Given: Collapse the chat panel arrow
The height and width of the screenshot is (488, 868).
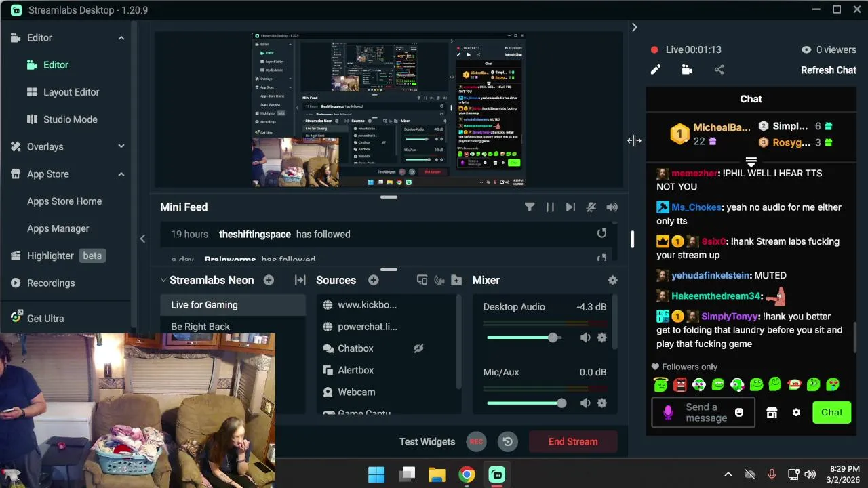Looking at the screenshot, I should (634, 27).
